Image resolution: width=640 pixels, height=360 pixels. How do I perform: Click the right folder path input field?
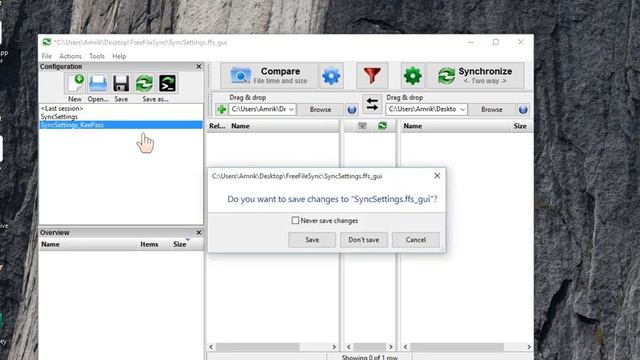pyautogui.click(x=422, y=109)
